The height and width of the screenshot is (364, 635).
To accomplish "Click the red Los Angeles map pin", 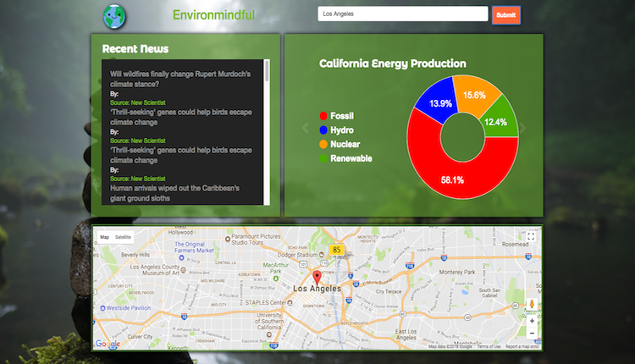I will [317, 279].
